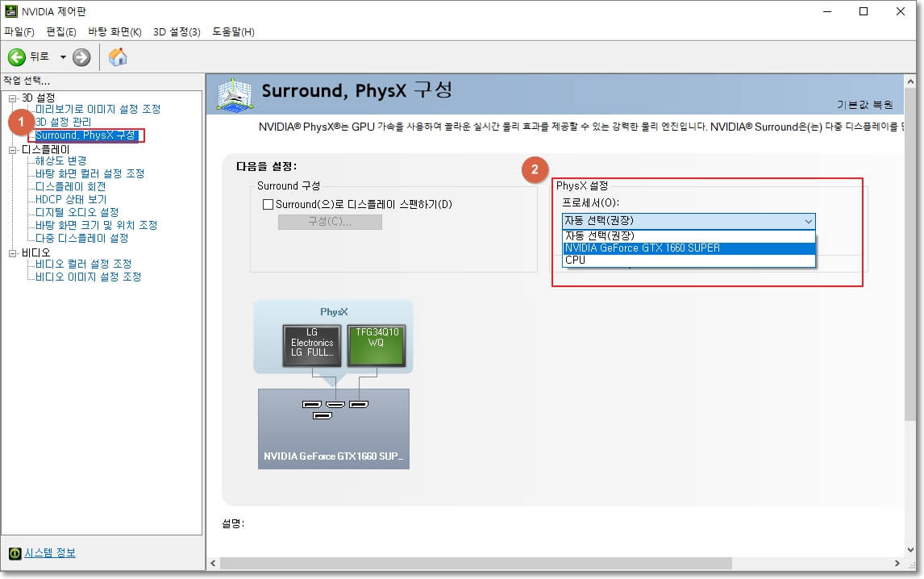Screen dimensions: 924x579
Task: Open 바탕 화면 크기 및 위치 조정
Action: (x=96, y=225)
